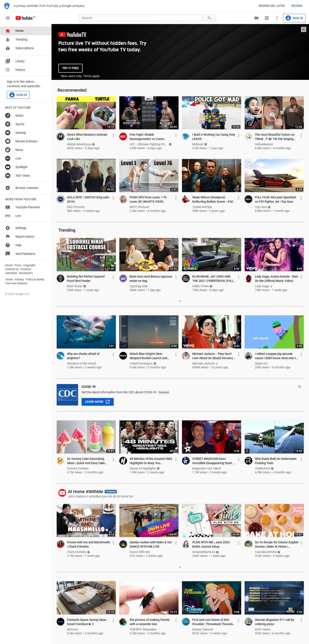Expand the At Home #WithMe section chevron
Image resolution: width=309 pixels, height=644 pixels.
click(180, 567)
